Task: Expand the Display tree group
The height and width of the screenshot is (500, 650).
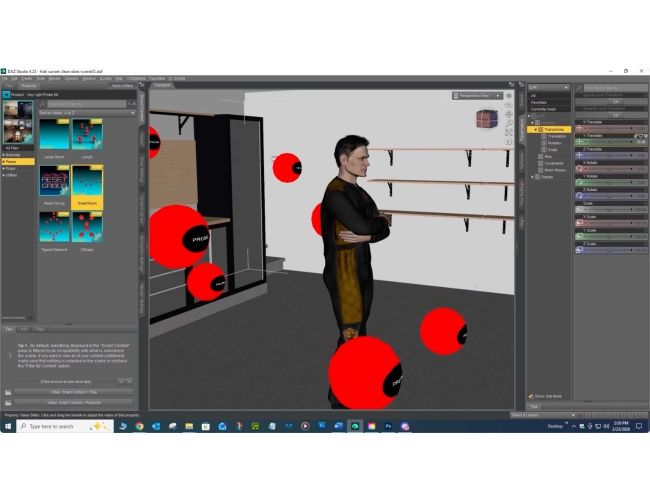Action: click(x=532, y=177)
